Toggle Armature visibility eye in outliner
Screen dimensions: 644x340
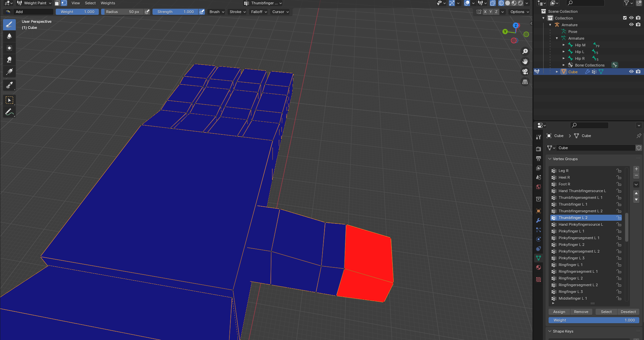click(x=631, y=25)
